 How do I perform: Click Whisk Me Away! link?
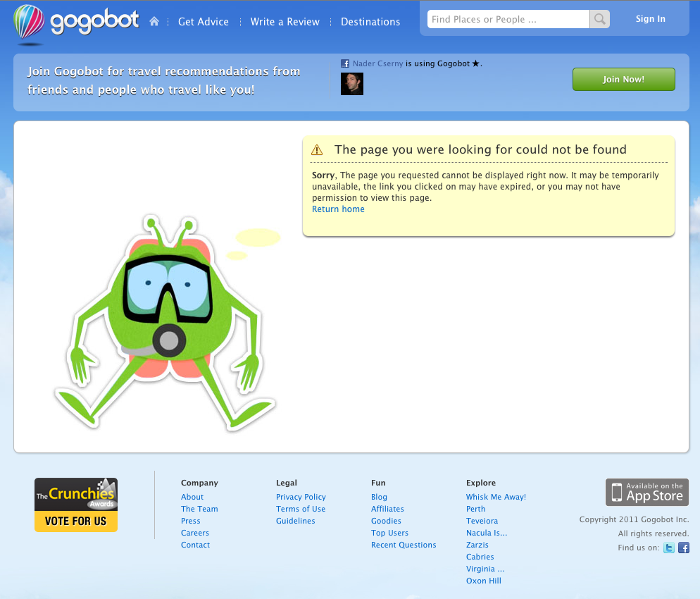pos(496,497)
